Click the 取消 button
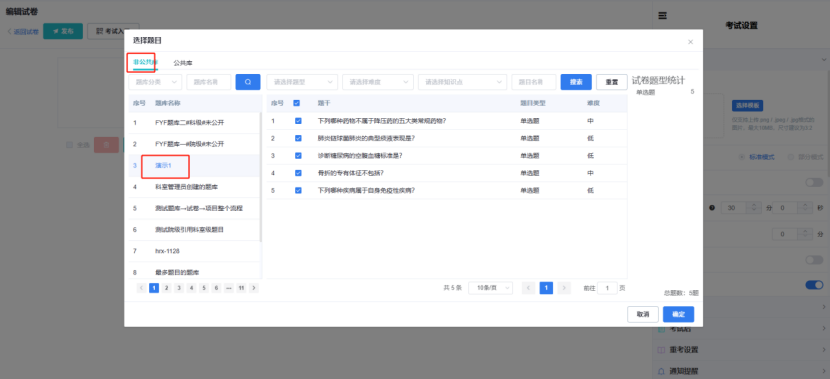Image resolution: width=830 pixels, height=379 pixels. 643,314
